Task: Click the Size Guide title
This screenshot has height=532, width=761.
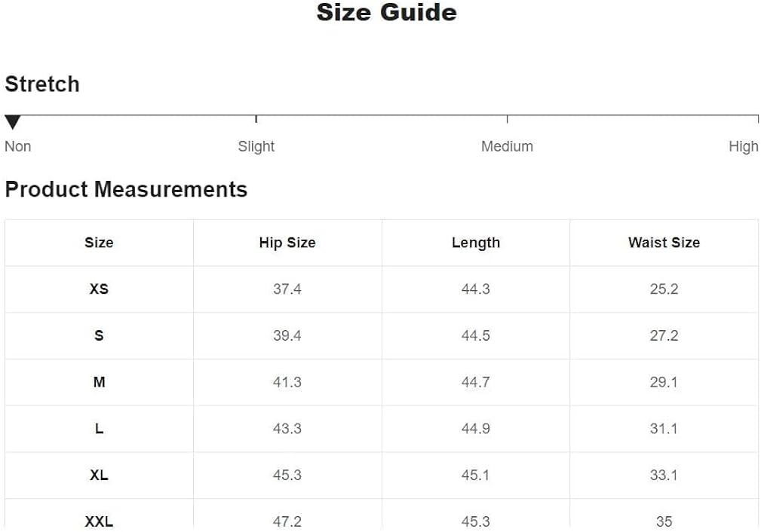Action: click(386, 13)
